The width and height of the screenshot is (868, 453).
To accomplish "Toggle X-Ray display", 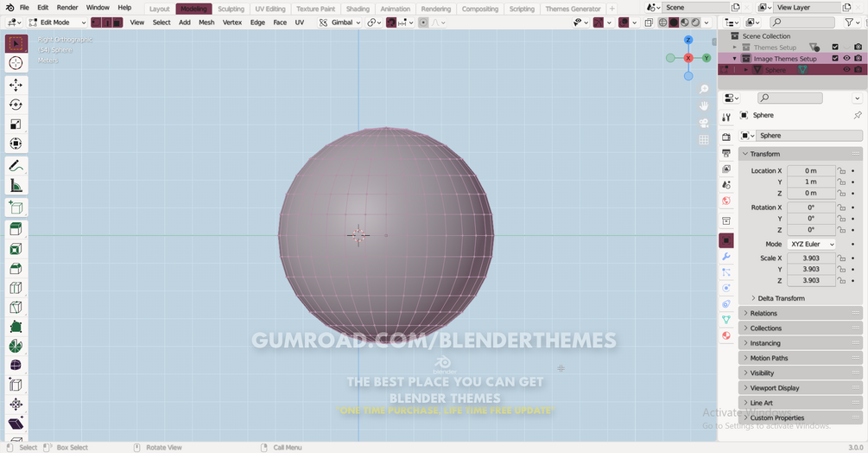I will 649,22.
